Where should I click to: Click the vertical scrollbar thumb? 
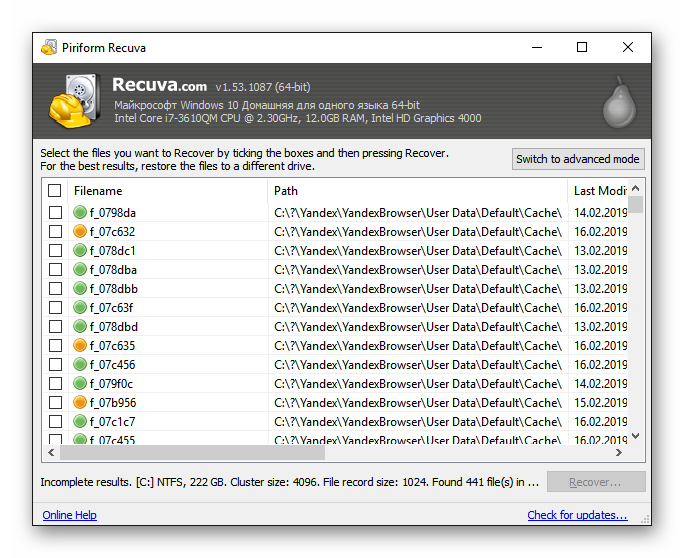(x=636, y=204)
